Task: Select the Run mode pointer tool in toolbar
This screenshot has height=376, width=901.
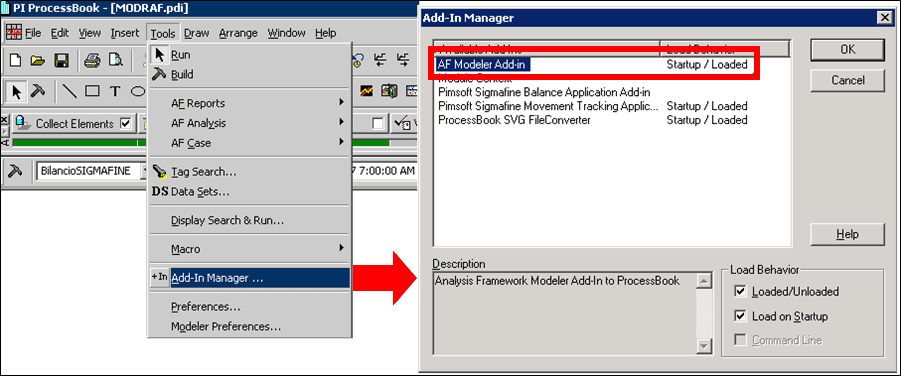Action: click(x=17, y=91)
